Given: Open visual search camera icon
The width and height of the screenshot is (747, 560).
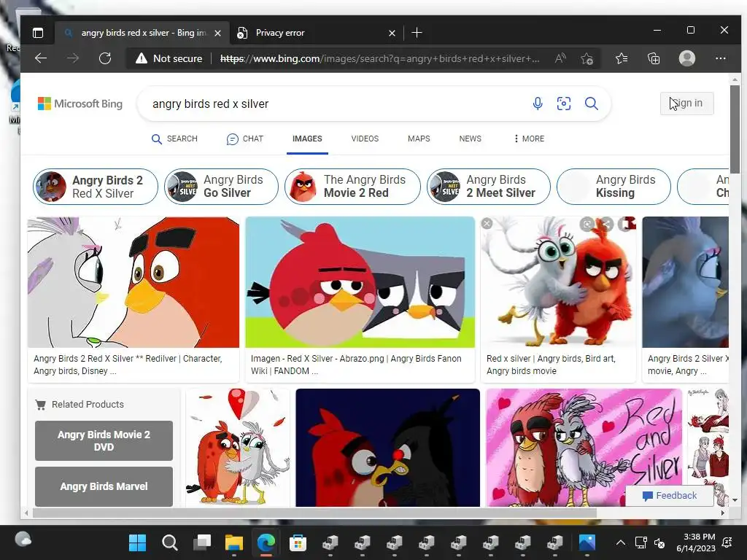Looking at the screenshot, I should [x=564, y=104].
